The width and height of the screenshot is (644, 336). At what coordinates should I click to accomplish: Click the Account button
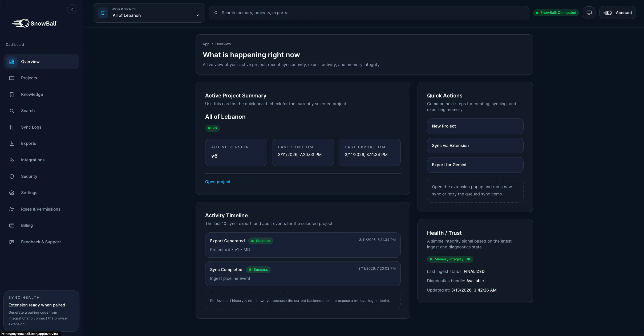[617, 13]
